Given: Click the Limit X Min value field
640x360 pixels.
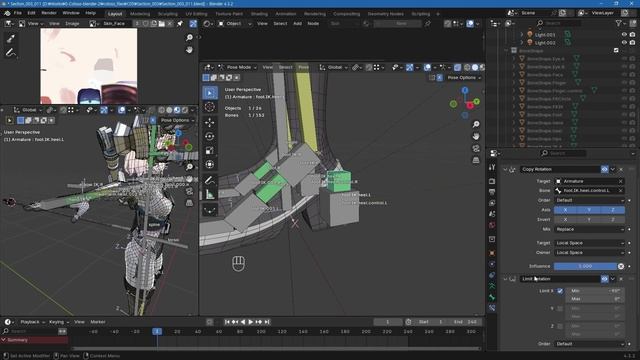Looking at the screenshot, I should 596,291.
